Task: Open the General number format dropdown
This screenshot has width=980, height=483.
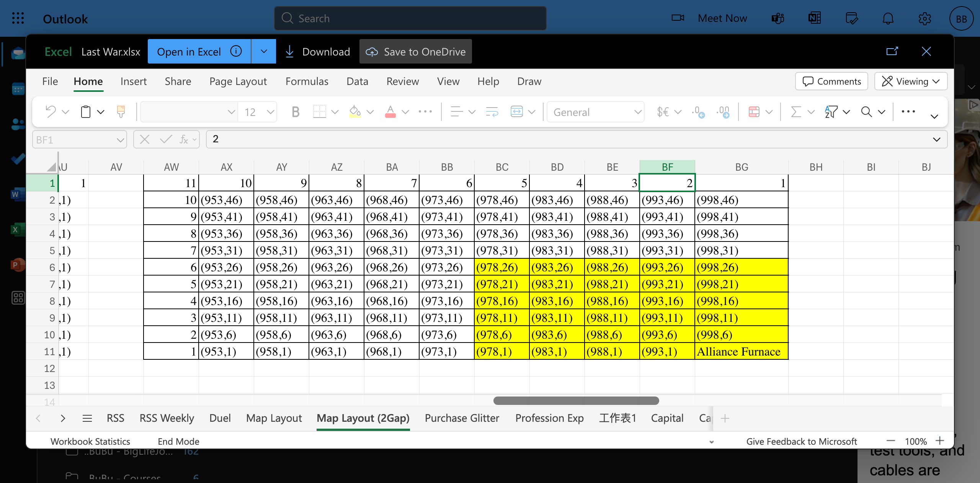Action: (x=638, y=112)
